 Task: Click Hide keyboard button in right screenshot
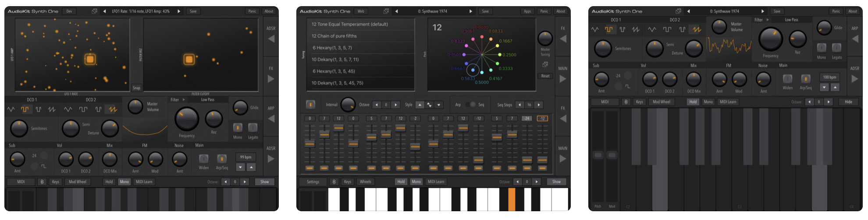[x=849, y=102]
